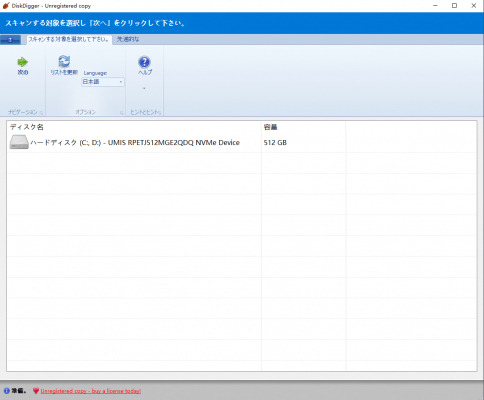Image resolution: width=484 pixels, height=400 pixels.
Task: Click the red heart icon in status bar
Action: tap(36, 391)
